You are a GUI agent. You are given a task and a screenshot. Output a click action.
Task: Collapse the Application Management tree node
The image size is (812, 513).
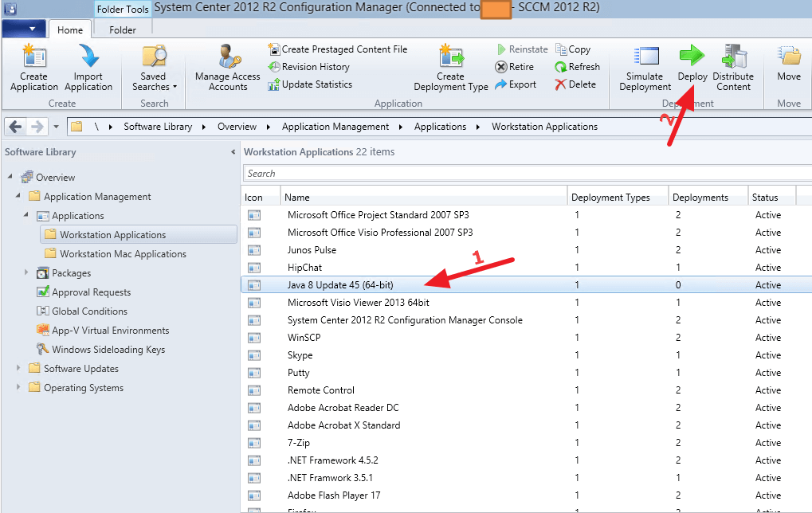coord(18,196)
